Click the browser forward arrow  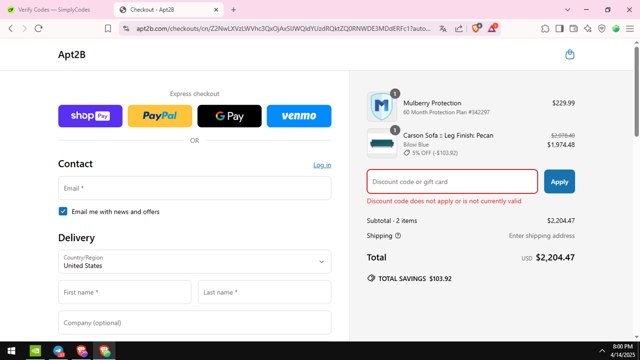tap(24, 29)
